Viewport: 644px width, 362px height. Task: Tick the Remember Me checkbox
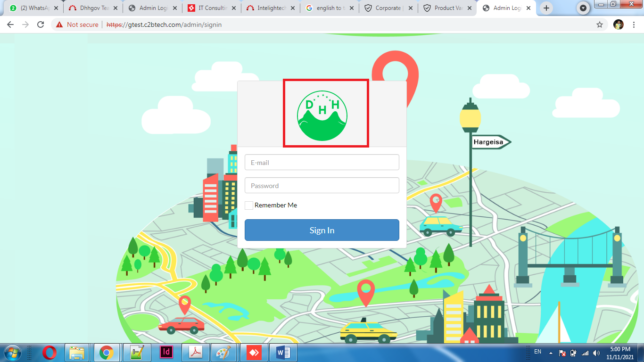point(249,206)
